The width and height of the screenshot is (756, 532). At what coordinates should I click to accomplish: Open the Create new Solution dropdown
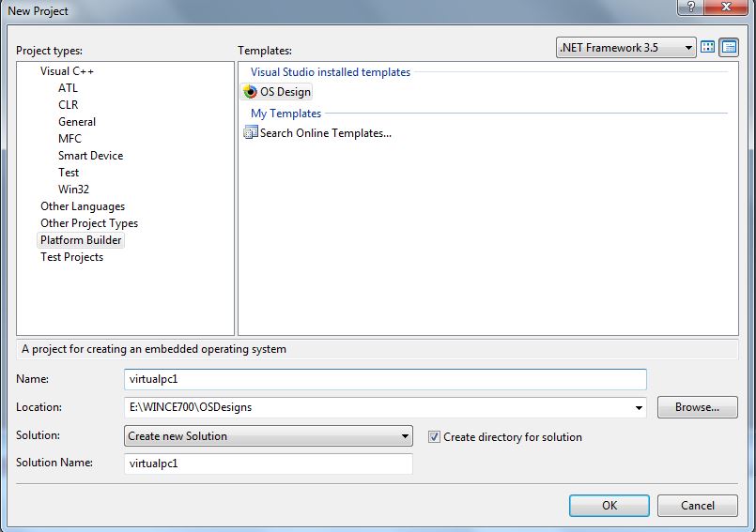coord(268,436)
